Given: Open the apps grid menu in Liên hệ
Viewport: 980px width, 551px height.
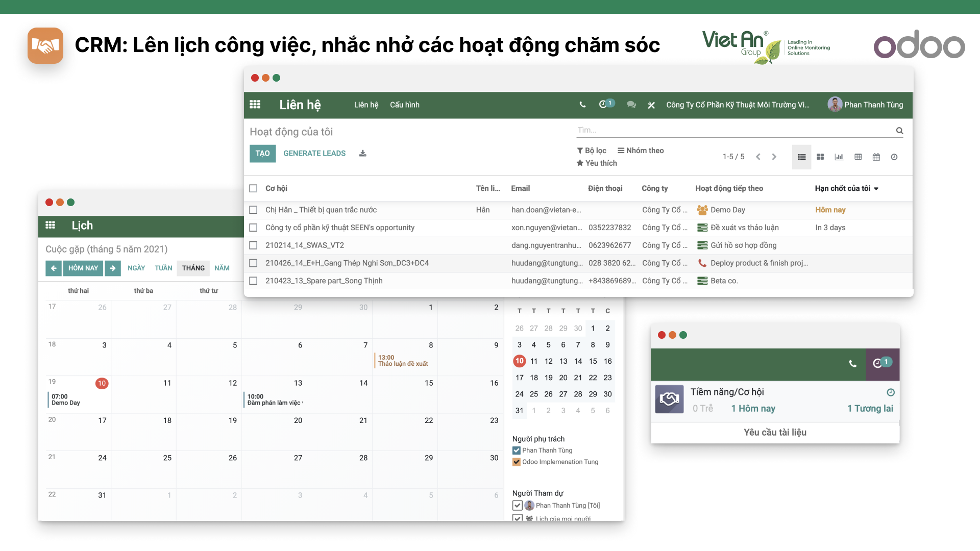Looking at the screenshot, I should (255, 105).
